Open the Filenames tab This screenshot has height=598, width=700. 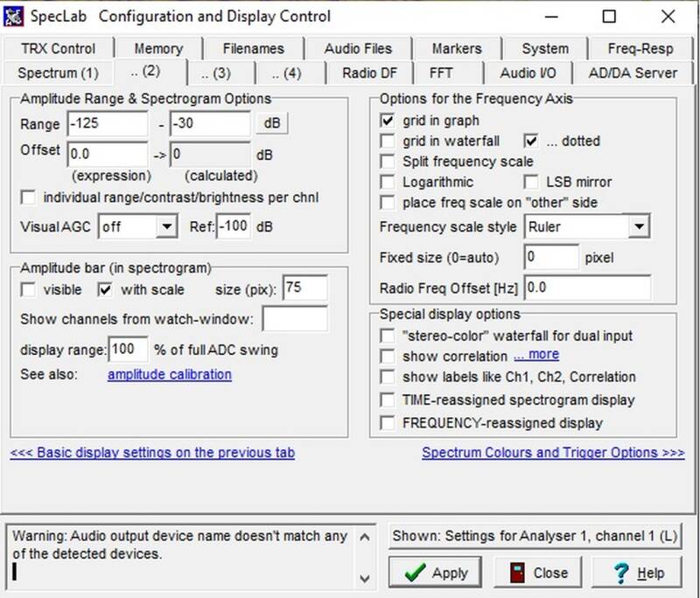pos(253,48)
